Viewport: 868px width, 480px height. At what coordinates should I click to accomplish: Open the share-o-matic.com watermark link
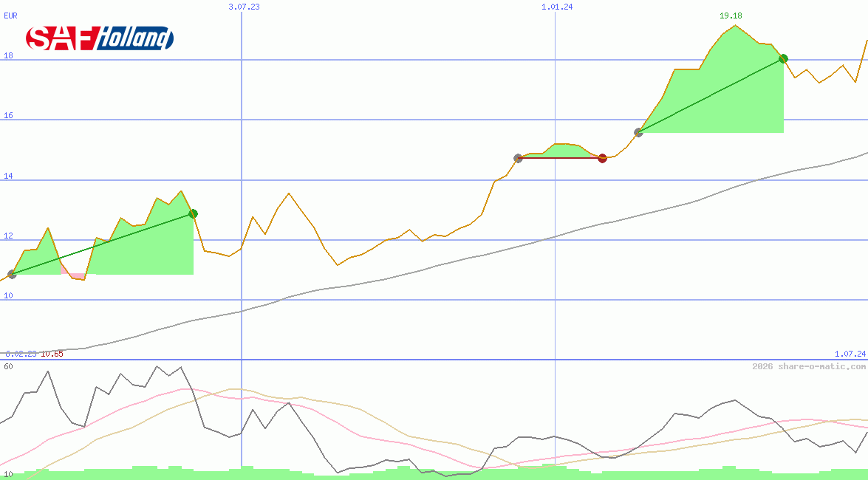tap(808, 366)
